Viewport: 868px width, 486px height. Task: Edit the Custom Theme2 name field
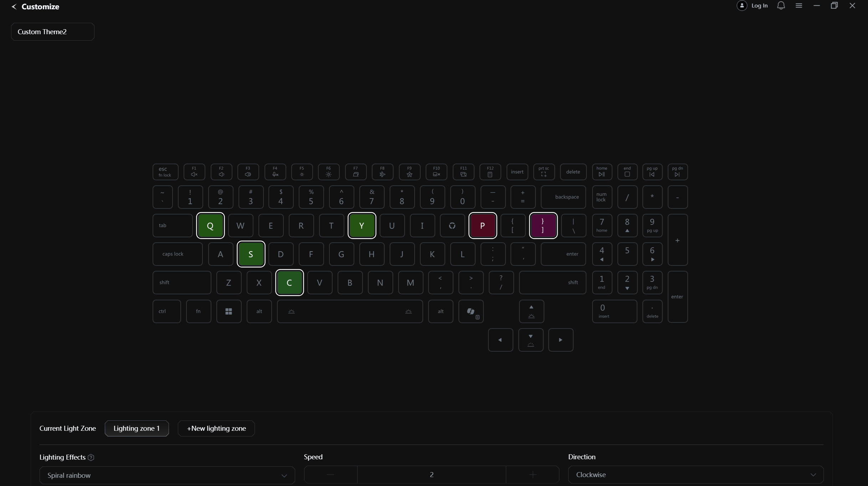pos(52,32)
